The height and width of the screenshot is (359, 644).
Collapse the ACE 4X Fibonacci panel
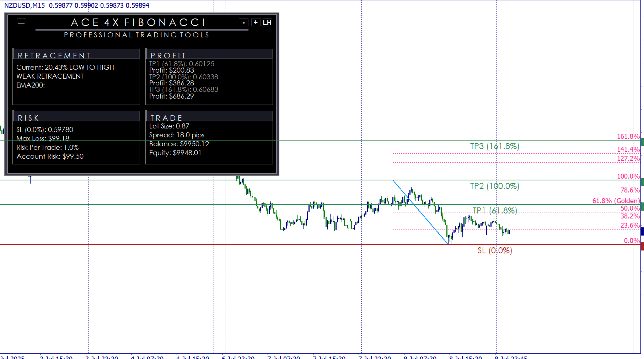click(x=21, y=22)
